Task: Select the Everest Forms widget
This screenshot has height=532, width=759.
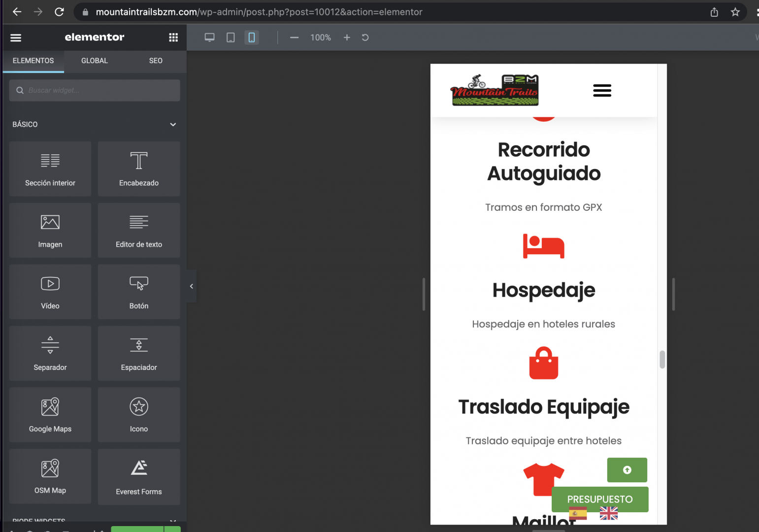Action: [139, 477]
